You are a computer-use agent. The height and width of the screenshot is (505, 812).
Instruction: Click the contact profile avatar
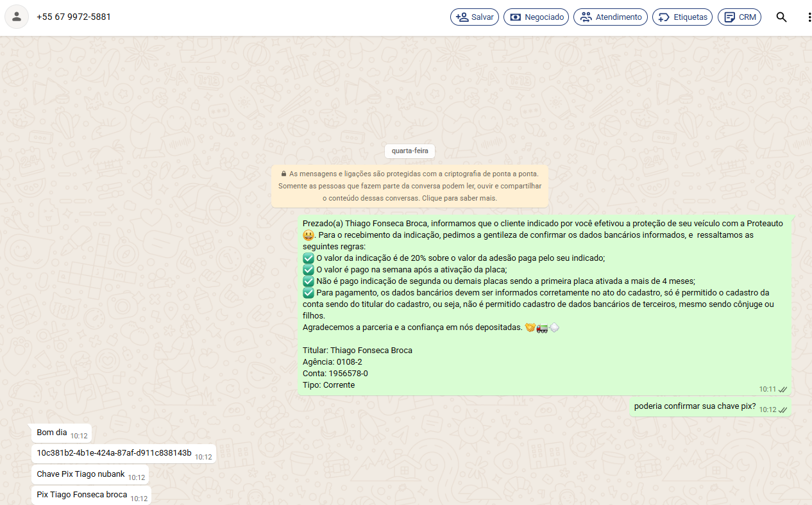[x=17, y=17]
